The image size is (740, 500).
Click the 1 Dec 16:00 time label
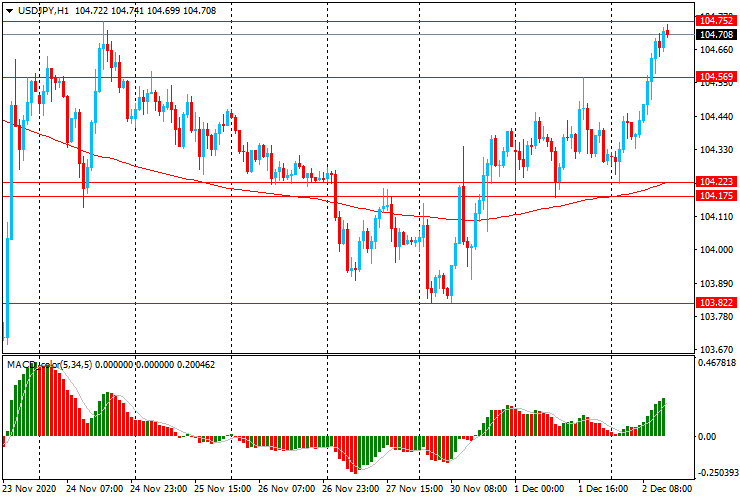point(604,488)
